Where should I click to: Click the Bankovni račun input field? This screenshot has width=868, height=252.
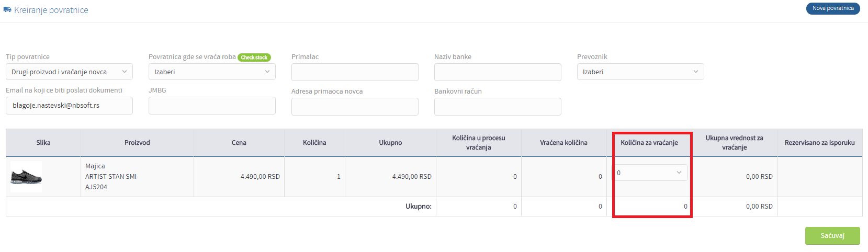pos(498,107)
